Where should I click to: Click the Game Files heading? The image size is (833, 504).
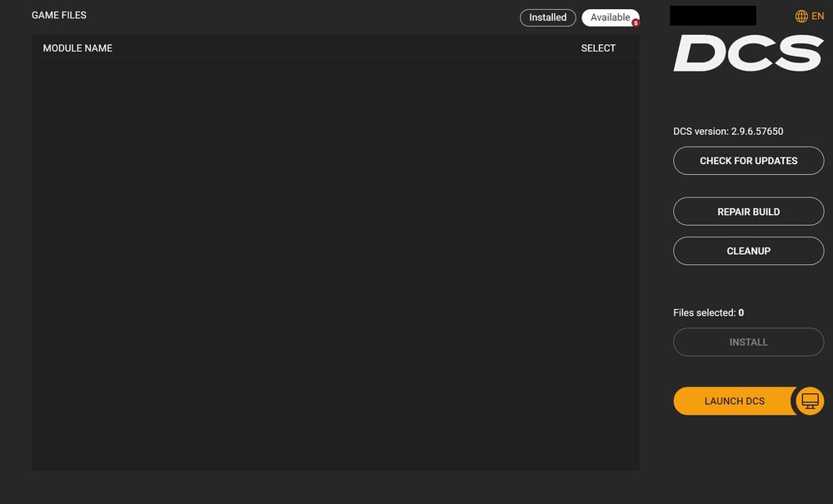click(x=59, y=15)
